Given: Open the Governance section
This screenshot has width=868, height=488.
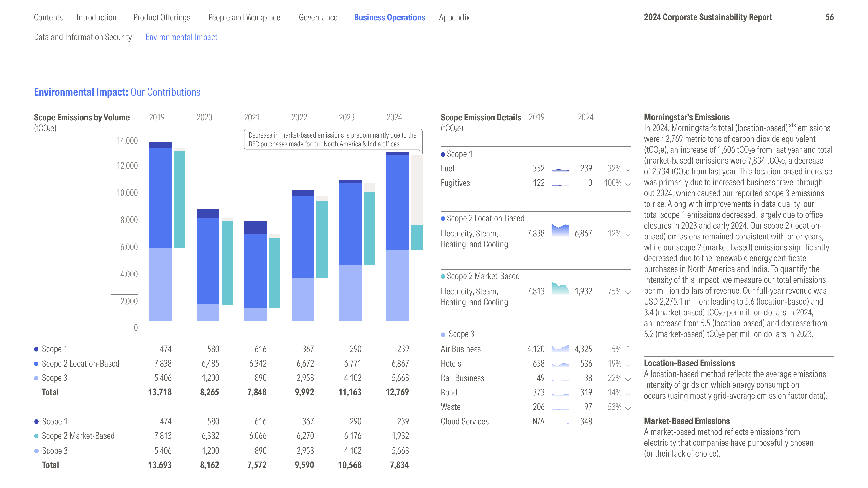Looking at the screenshot, I should coord(318,17).
